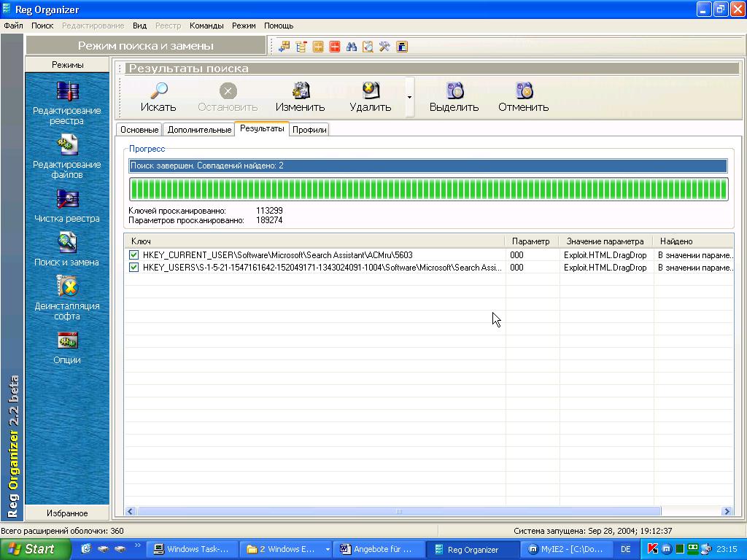Open the Поиск menu
This screenshot has width=747, height=560.
(x=42, y=26)
